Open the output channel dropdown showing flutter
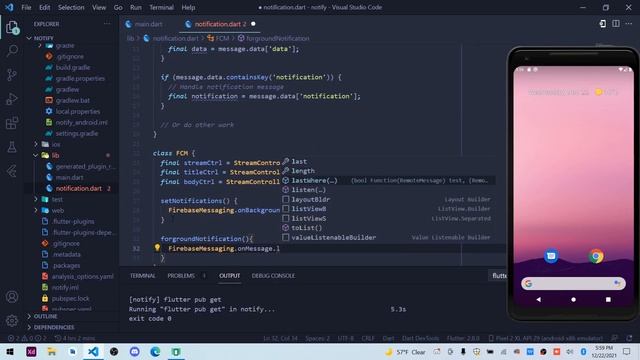Viewport: 640px width, 360px height. [498, 276]
